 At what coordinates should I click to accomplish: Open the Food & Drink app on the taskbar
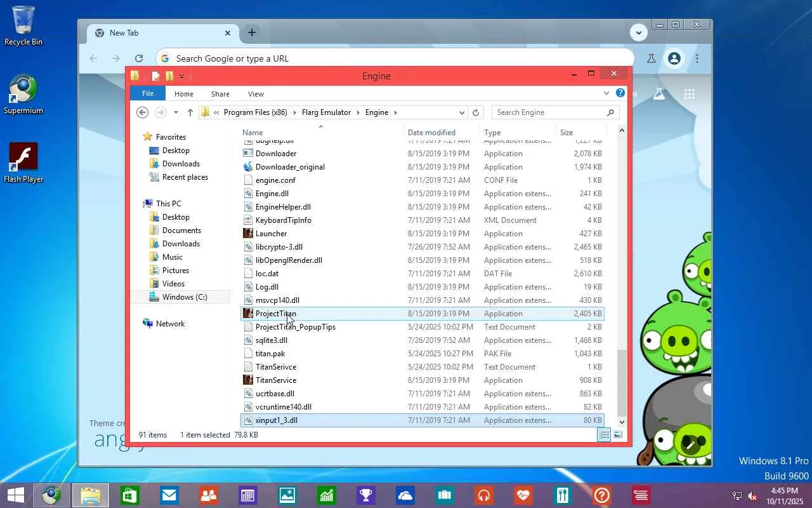tap(562, 495)
